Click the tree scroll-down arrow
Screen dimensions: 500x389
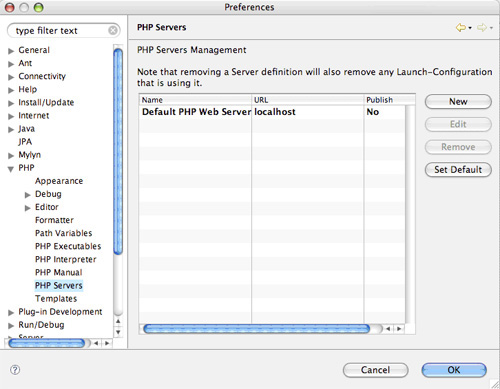pos(118,332)
